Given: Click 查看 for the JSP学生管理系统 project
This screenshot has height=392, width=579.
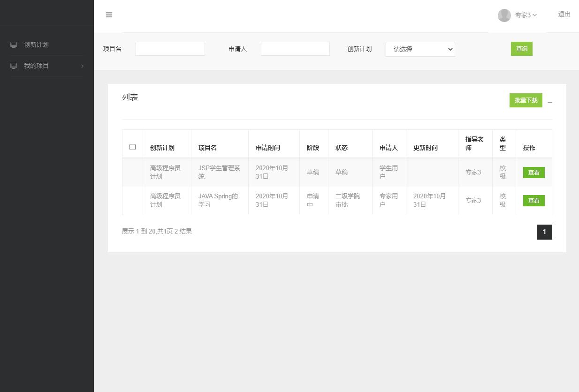Looking at the screenshot, I should [533, 172].
